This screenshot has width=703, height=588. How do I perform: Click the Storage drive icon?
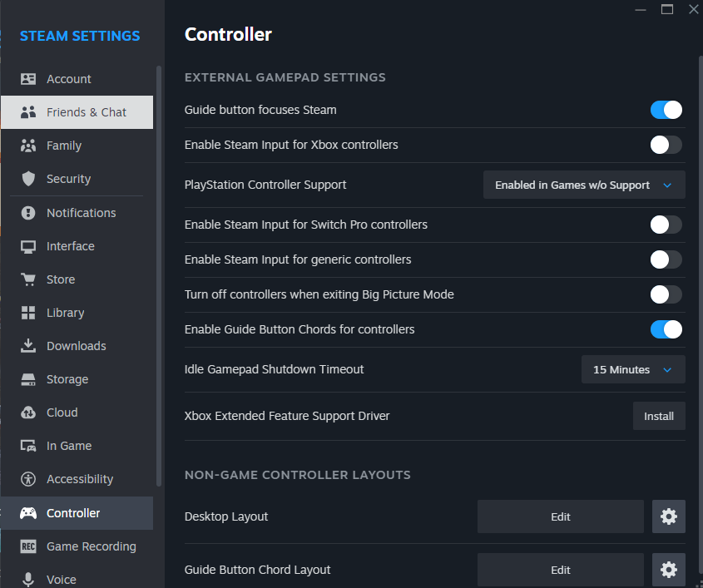coord(28,379)
